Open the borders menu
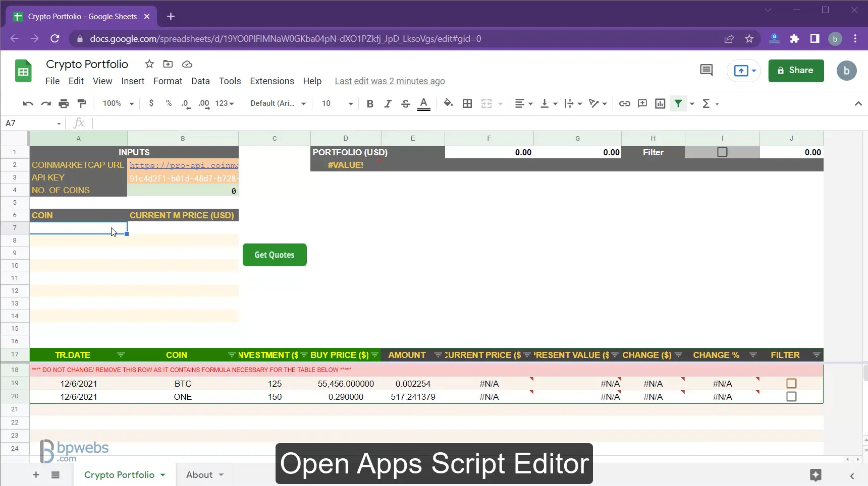The width and height of the screenshot is (868, 486). click(467, 103)
